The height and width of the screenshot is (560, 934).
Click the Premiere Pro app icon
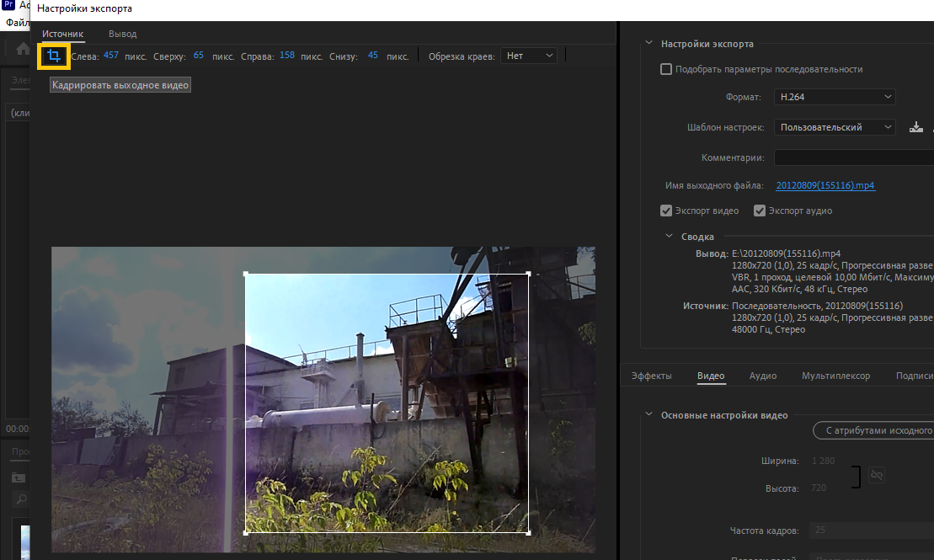click(8, 5)
